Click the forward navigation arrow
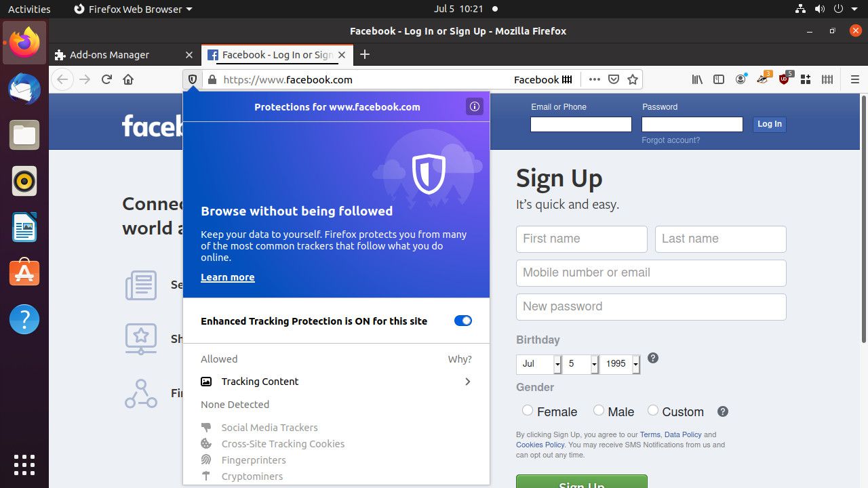The height and width of the screenshot is (488, 868). point(85,79)
